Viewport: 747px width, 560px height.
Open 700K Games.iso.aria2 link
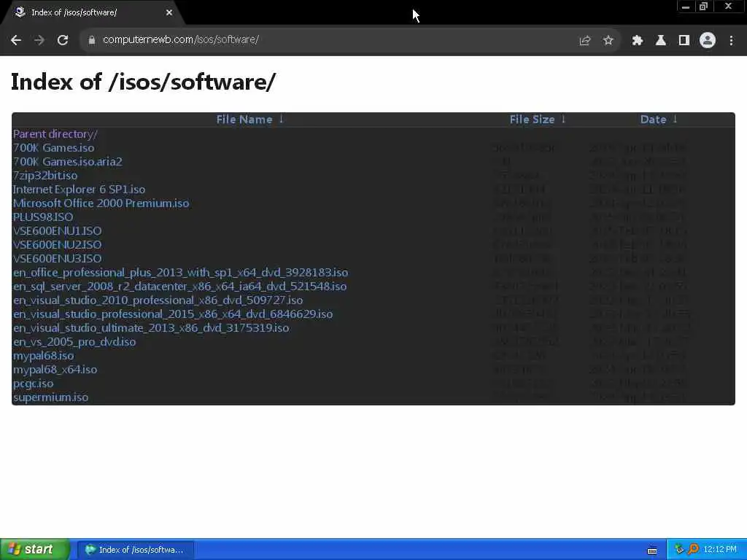(68, 162)
